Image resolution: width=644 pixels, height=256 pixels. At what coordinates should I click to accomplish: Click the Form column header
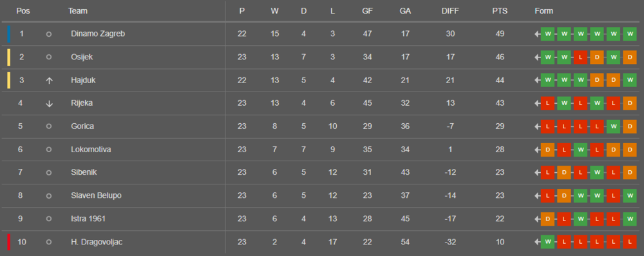pos(544,11)
